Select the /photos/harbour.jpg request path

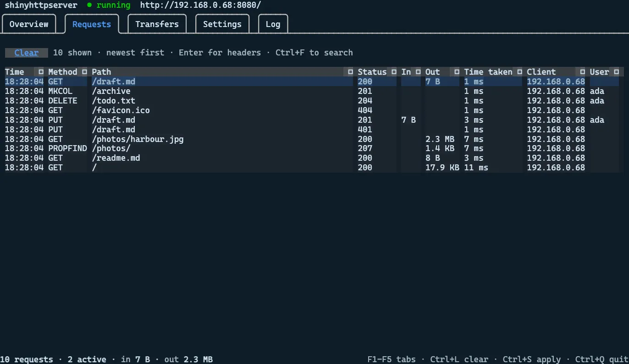click(138, 139)
